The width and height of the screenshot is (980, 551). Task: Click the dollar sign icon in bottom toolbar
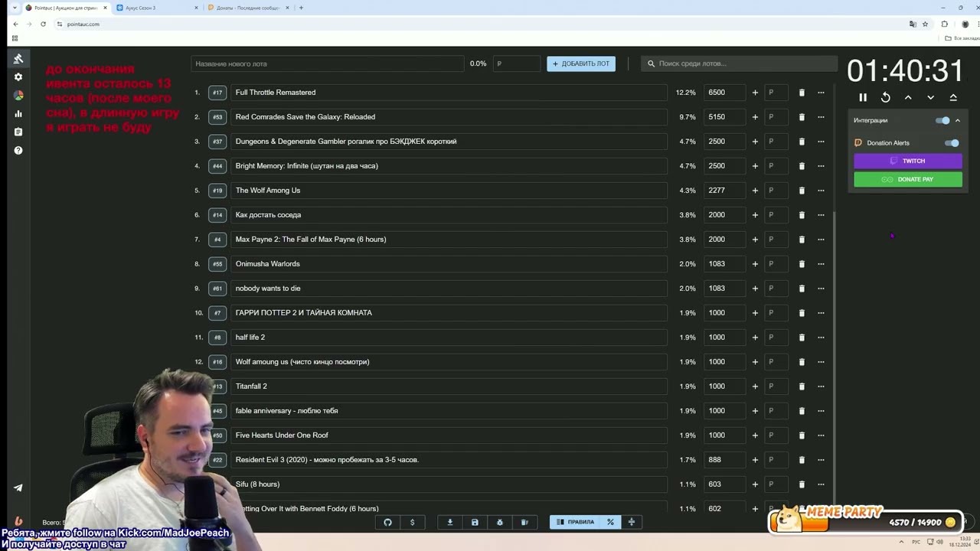pos(413,523)
